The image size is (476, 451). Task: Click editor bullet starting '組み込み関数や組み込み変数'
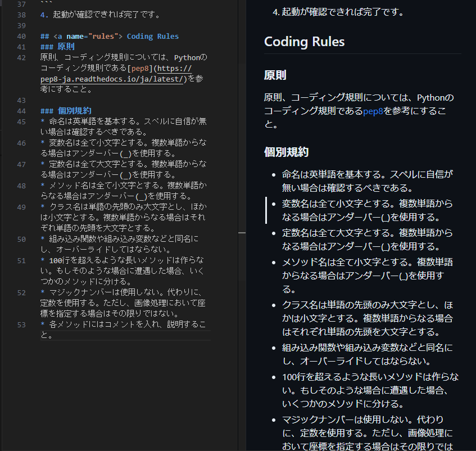119,244
